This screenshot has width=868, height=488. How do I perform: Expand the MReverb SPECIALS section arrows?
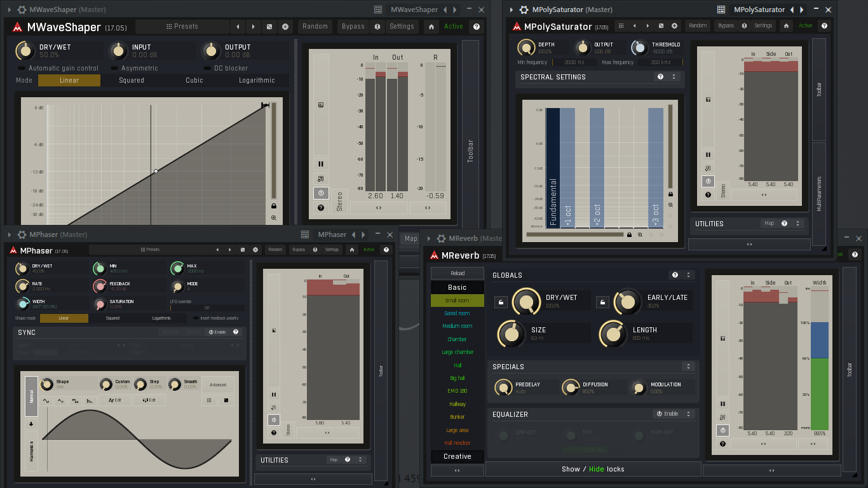688,367
